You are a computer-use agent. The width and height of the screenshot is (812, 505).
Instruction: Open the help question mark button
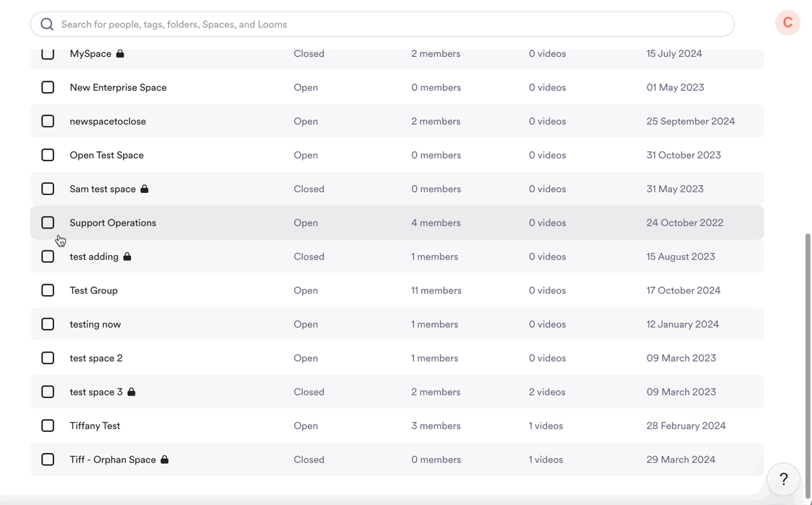(x=784, y=479)
